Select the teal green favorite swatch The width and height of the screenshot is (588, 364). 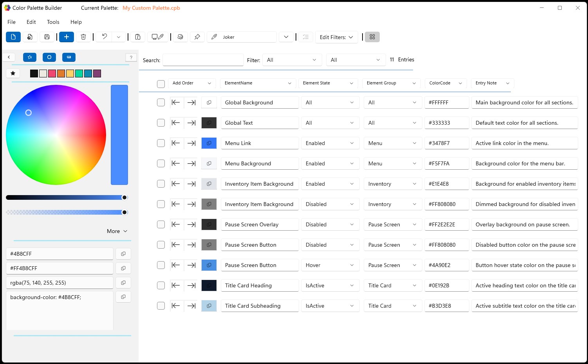[79, 74]
